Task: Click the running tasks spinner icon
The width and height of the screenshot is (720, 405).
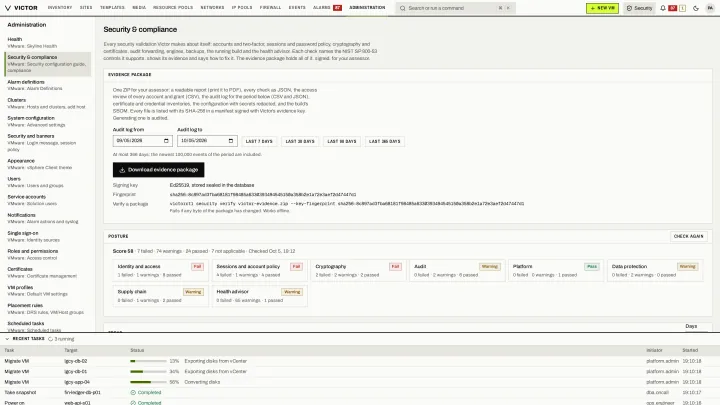Action: click(x=51, y=339)
